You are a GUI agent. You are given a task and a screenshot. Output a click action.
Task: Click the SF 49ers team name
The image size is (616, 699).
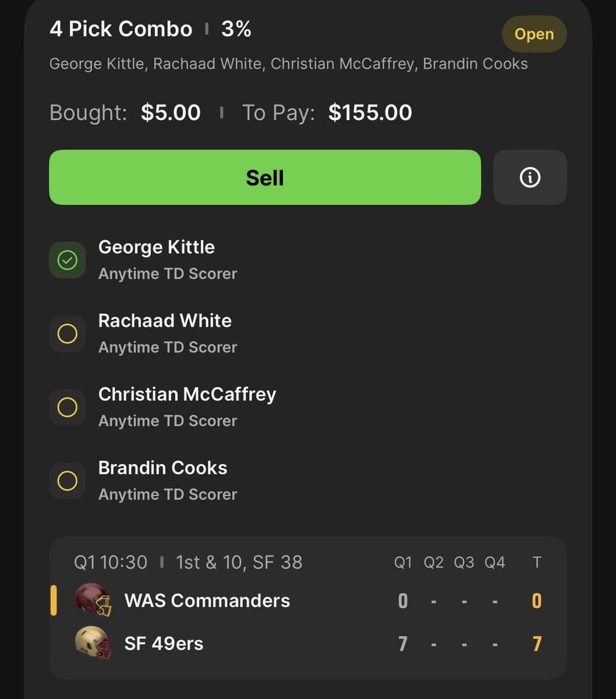[x=164, y=644]
